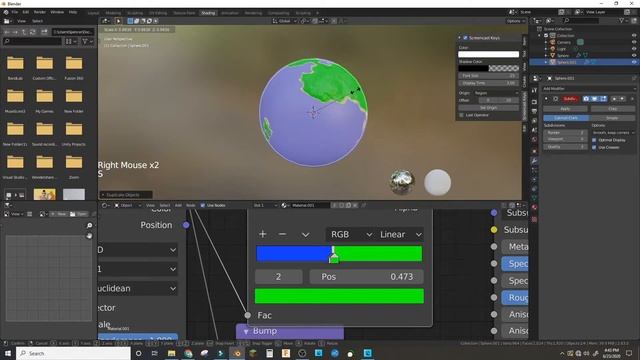Remove the color stop with minus icon
The height and width of the screenshot is (360, 640).
pos(282,234)
